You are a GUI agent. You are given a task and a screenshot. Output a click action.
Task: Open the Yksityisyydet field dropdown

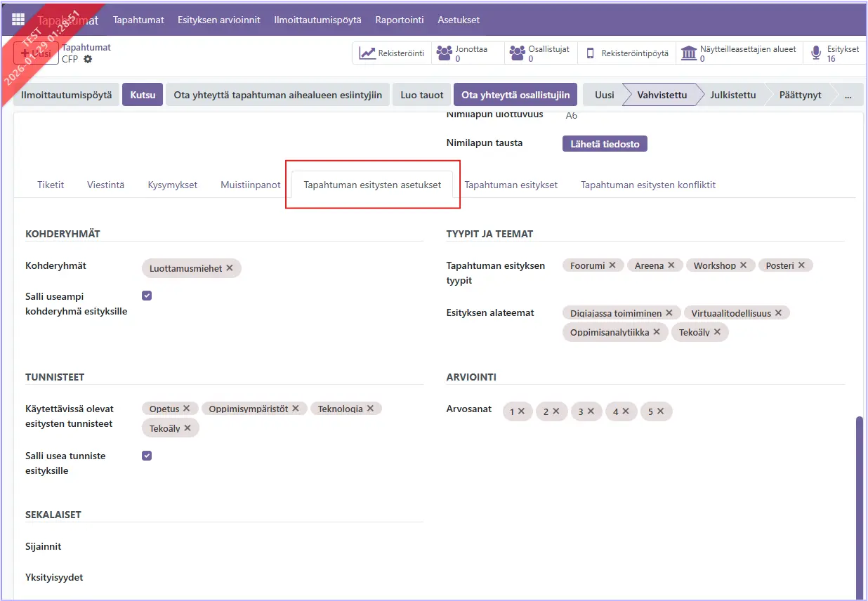click(281, 578)
